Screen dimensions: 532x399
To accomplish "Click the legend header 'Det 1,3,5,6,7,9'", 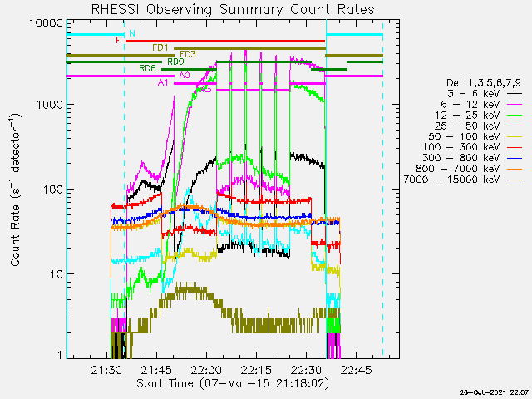I will pyautogui.click(x=484, y=83).
